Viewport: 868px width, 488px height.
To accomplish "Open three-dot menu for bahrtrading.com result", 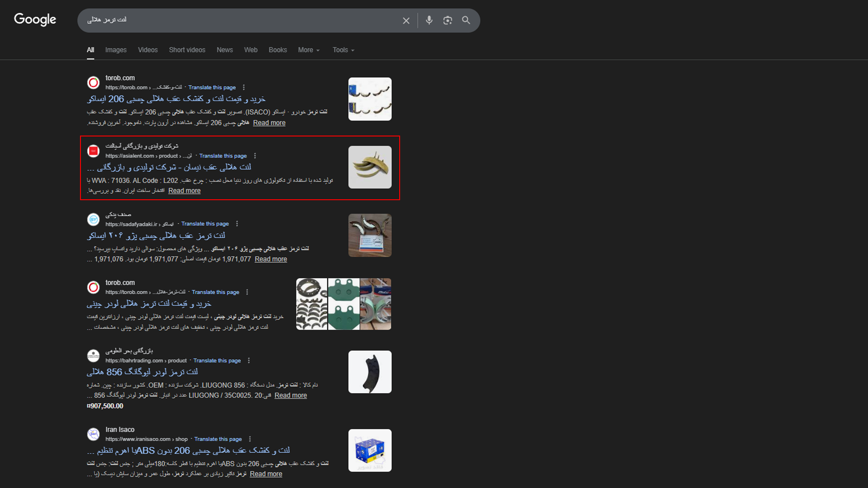I will (249, 361).
